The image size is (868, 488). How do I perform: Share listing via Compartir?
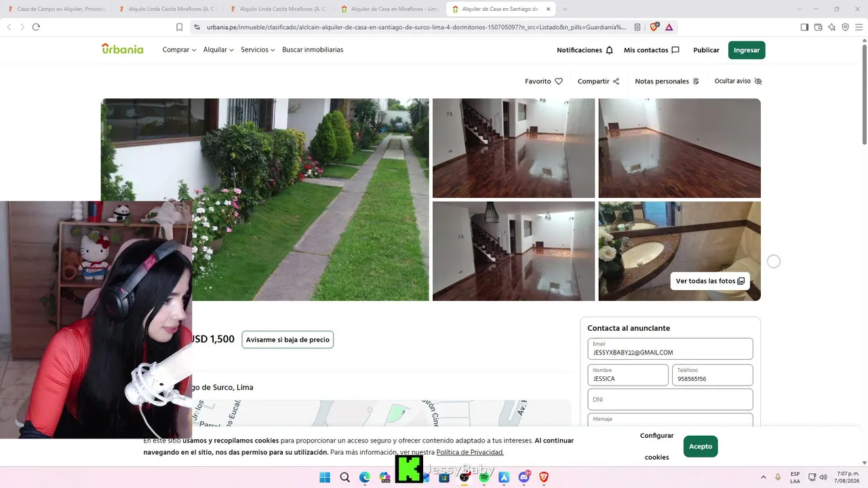(598, 81)
